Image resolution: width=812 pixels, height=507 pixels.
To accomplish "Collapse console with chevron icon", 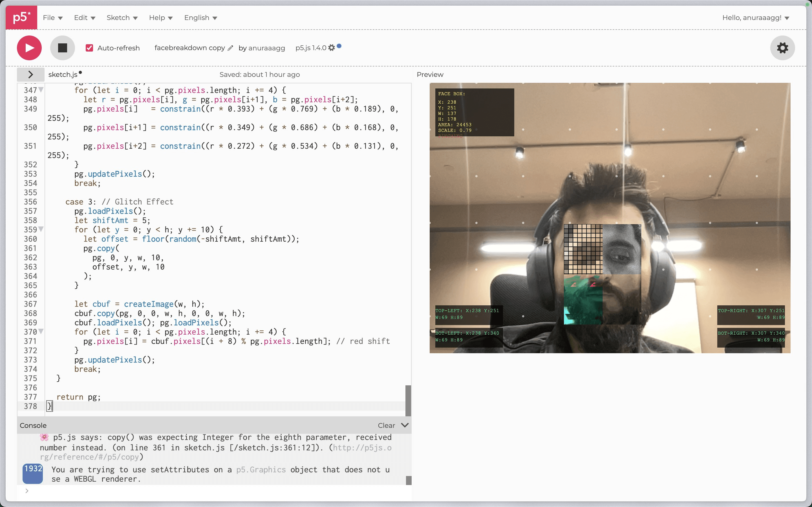I will coord(405,425).
